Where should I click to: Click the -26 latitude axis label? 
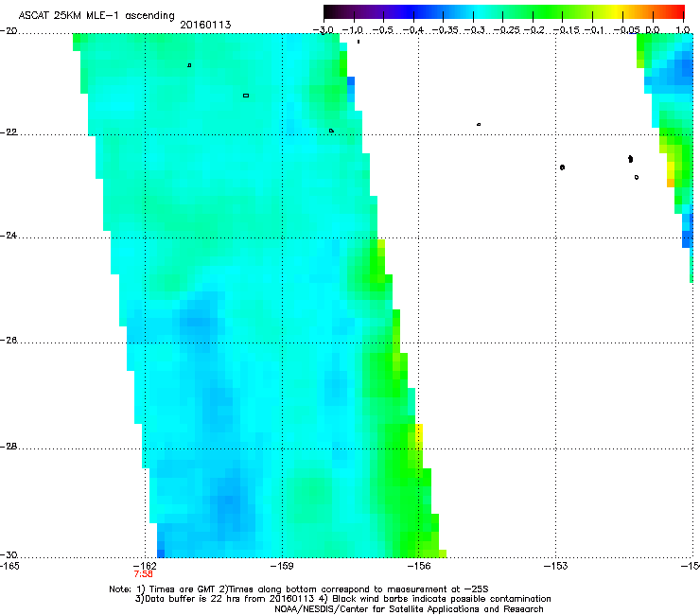click(9, 340)
